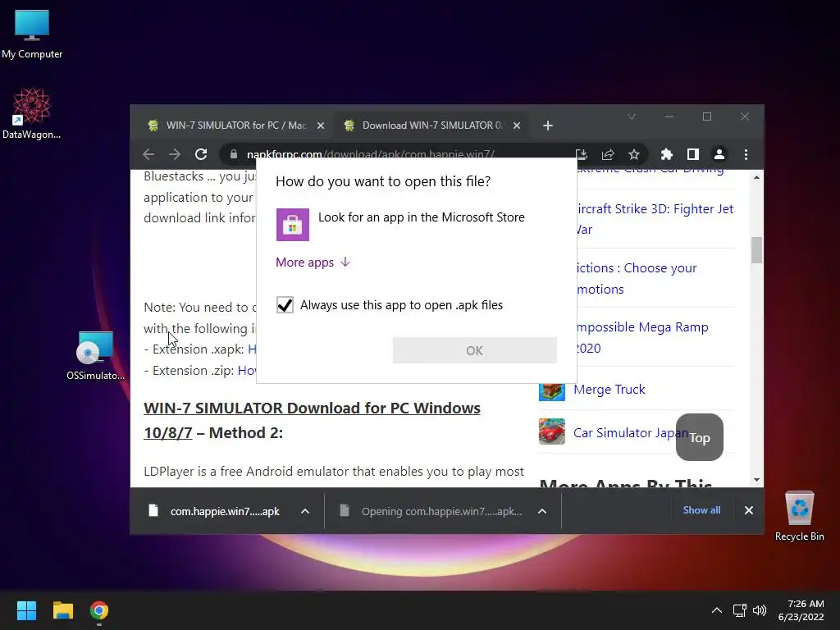Screen dimensions: 840x630
Task: Open Merge Truck link
Action: click(x=609, y=390)
